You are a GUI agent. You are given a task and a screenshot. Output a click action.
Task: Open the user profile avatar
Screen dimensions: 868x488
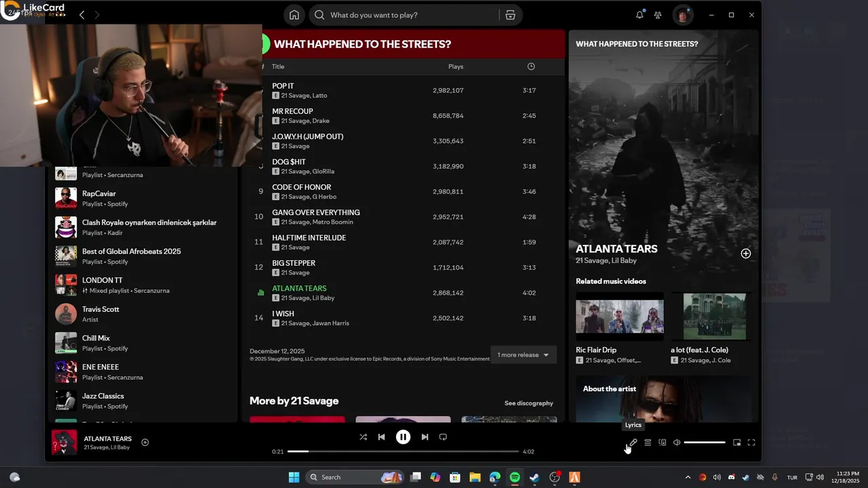[x=683, y=15]
